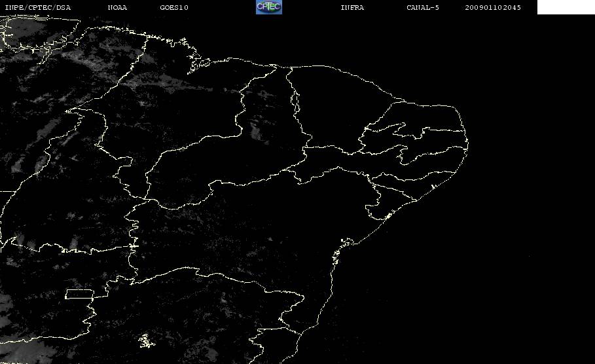Click the CPTEC logo in header
595x364 pixels.
tap(268, 7)
